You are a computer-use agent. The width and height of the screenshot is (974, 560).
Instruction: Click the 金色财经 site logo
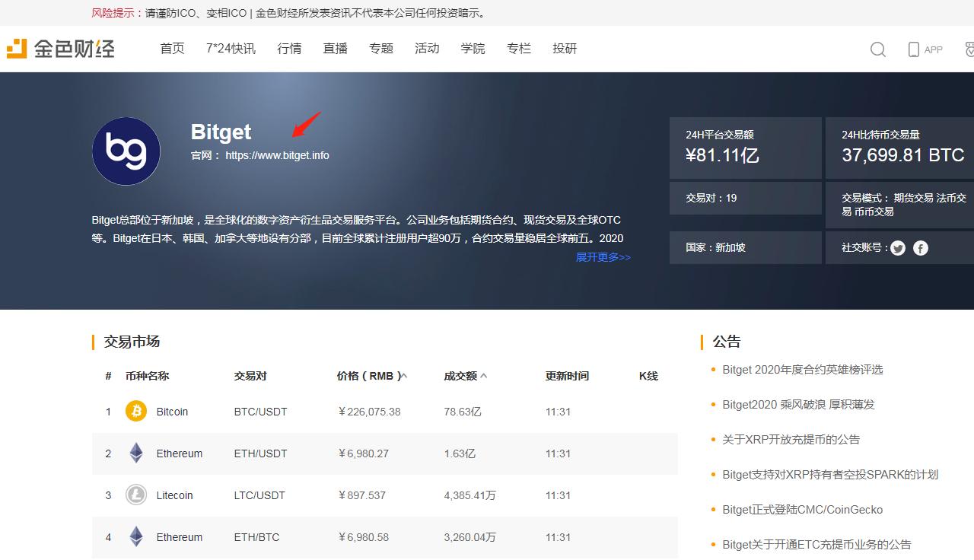(61, 48)
